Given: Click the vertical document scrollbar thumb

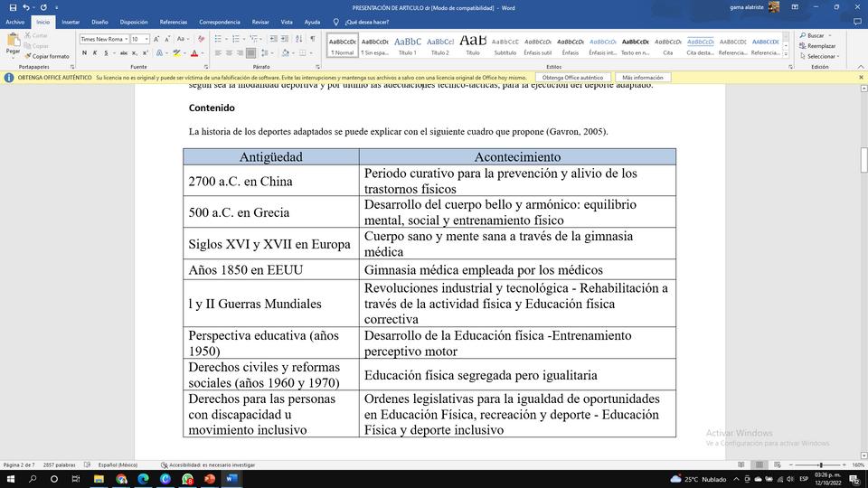Looking at the screenshot, I should pyautogui.click(x=863, y=161).
